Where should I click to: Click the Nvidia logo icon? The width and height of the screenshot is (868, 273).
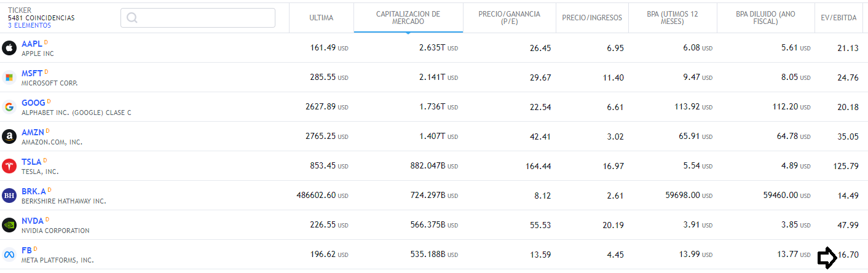(9, 225)
